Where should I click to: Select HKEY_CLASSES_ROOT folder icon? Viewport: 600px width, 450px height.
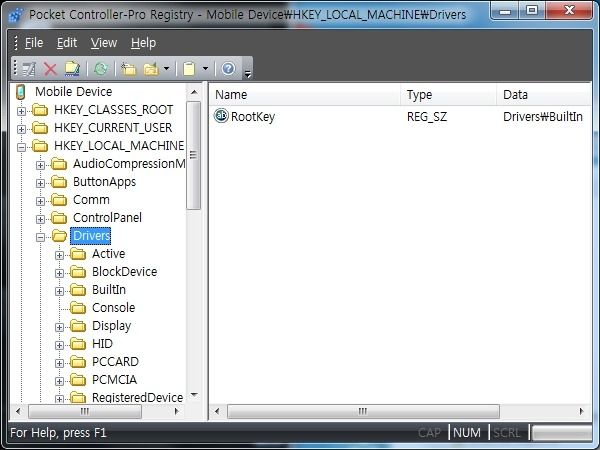(40, 110)
